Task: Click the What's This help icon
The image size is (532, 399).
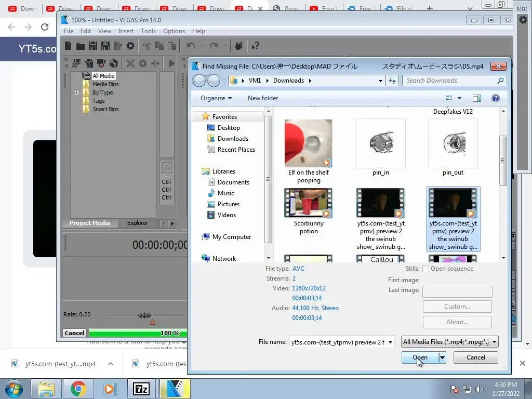Action: [255, 46]
